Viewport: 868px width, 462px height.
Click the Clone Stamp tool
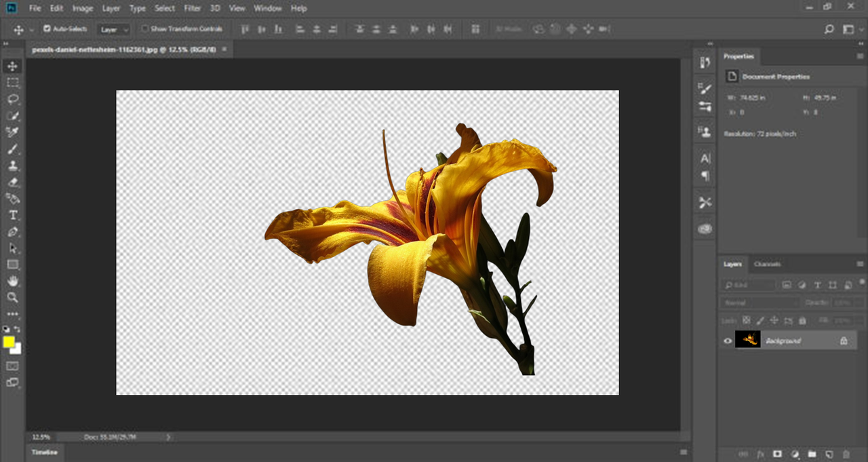click(x=13, y=166)
